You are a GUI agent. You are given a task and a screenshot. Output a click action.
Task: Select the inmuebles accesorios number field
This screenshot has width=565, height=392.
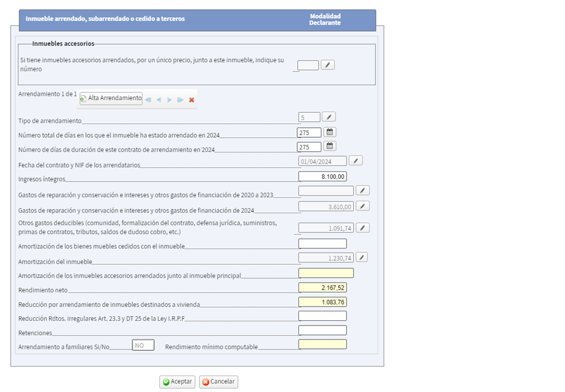(308, 65)
